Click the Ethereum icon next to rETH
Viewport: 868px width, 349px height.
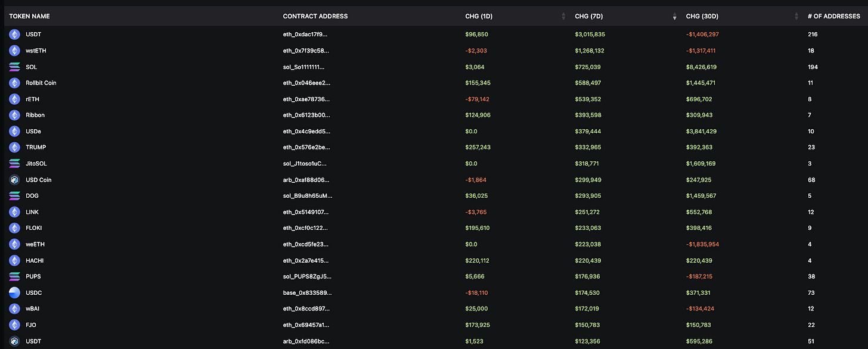(x=14, y=99)
